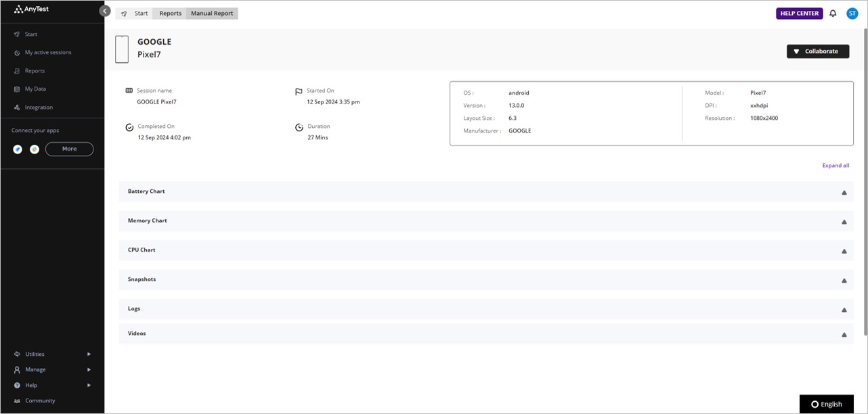Click the GOOGLE device heading

click(x=154, y=42)
